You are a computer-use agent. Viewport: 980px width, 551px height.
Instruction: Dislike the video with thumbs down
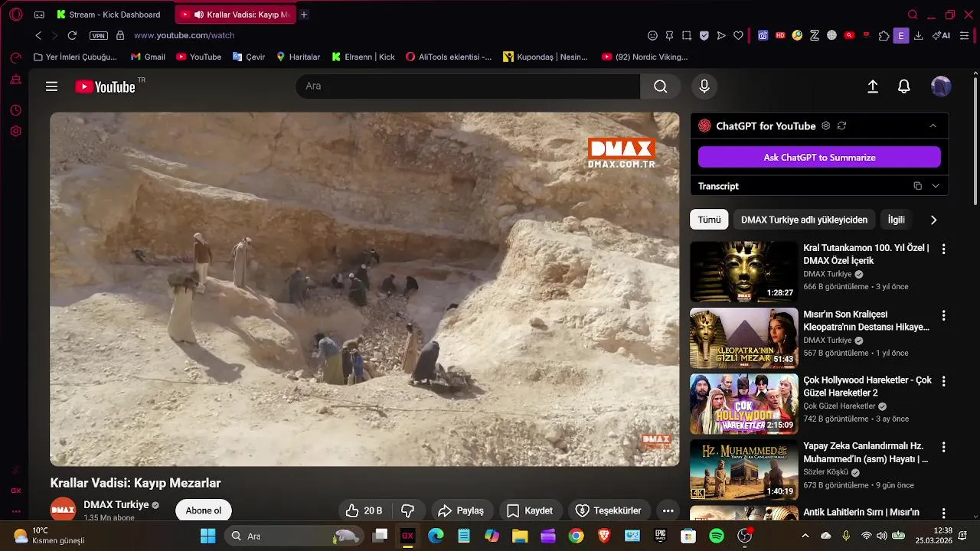[x=408, y=510]
